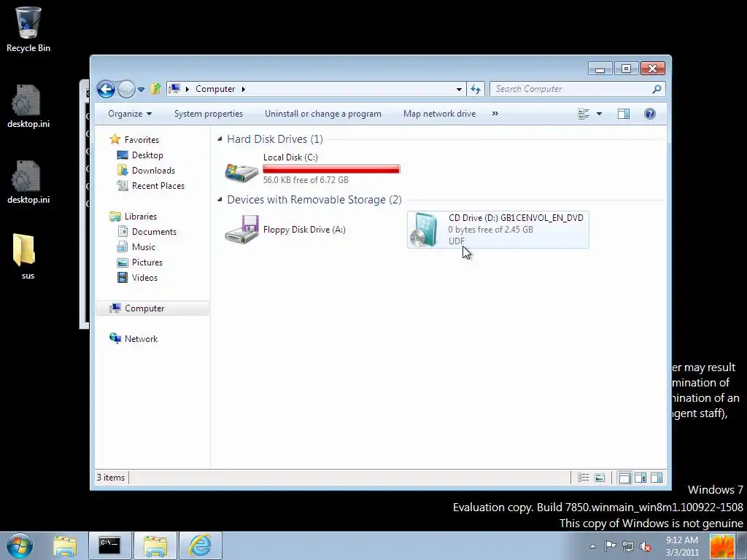
Task: Click System properties
Action: pyautogui.click(x=208, y=114)
